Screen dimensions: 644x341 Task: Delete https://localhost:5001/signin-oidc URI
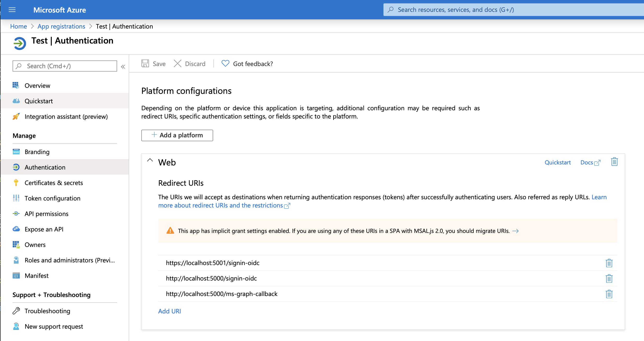point(609,263)
